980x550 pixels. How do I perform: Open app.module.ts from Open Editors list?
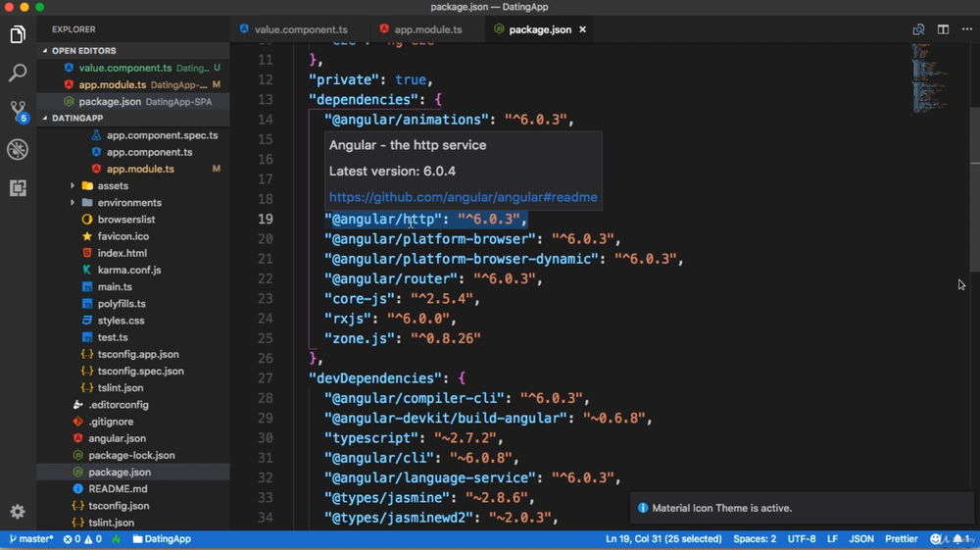click(133, 84)
